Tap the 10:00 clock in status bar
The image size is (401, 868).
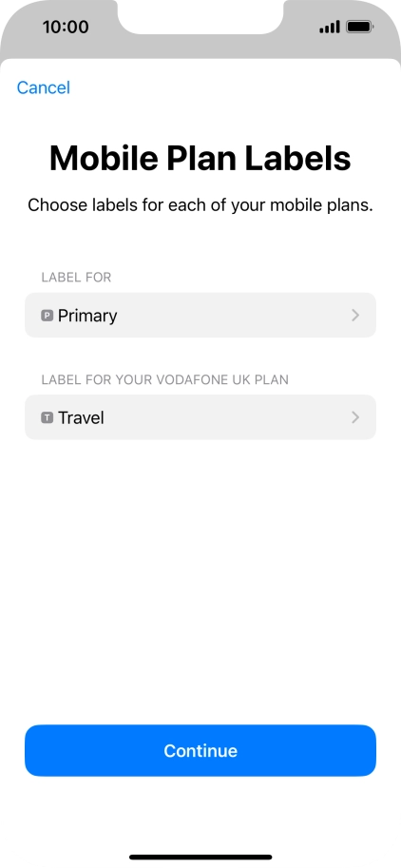[66, 27]
